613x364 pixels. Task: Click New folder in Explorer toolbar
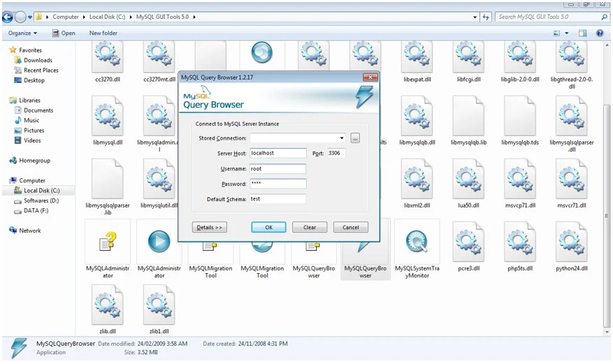[103, 34]
